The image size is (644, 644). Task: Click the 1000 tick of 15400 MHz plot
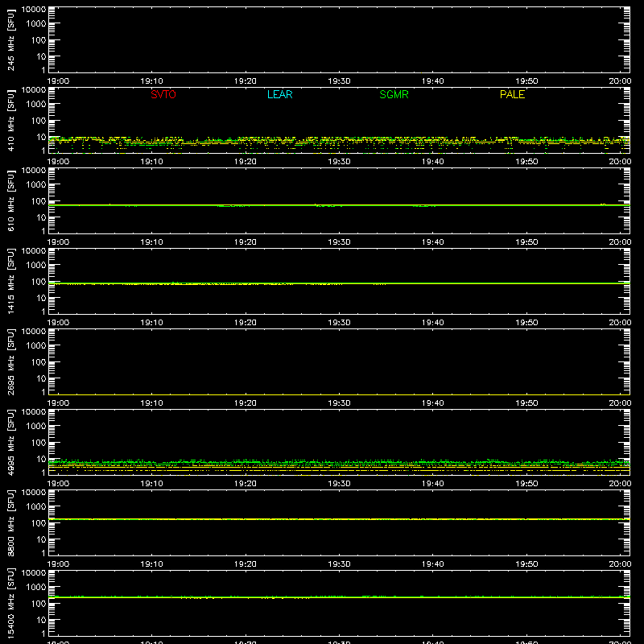(36, 588)
